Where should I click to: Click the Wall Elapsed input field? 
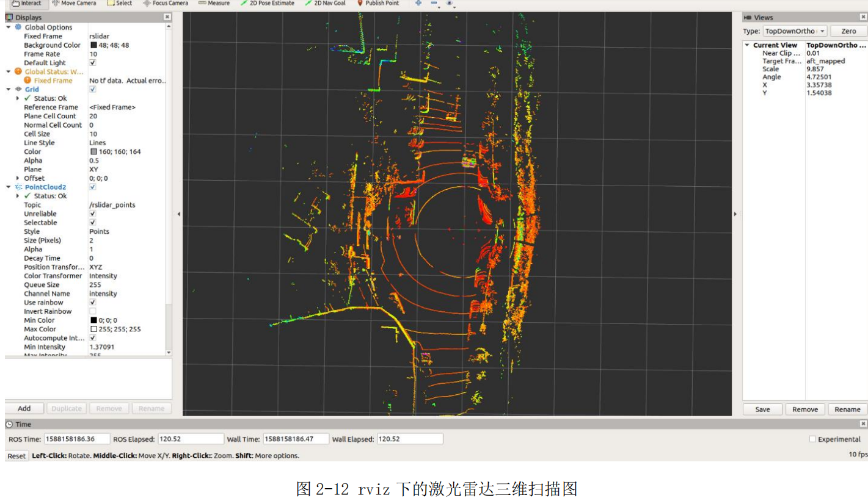click(x=410, y=439)
